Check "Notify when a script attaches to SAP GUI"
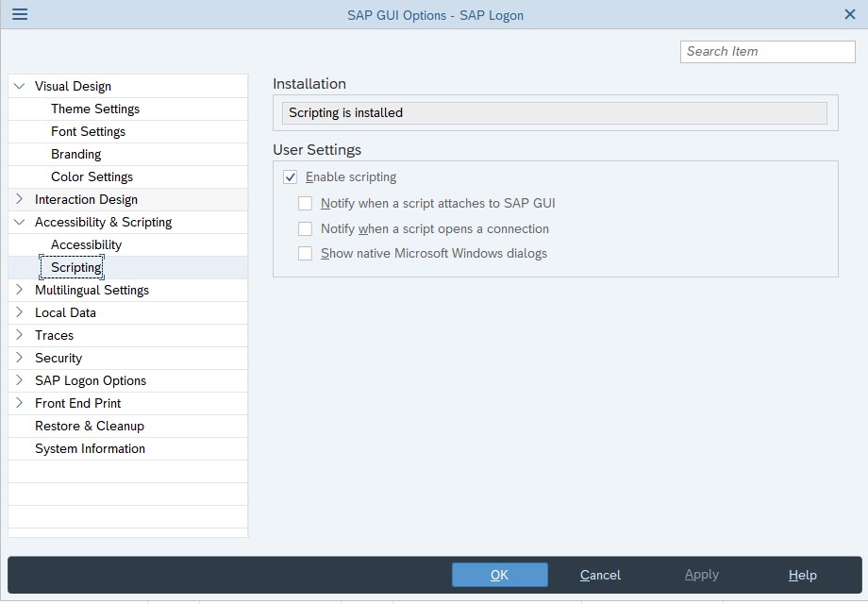This screenshot has height=604, width=868. coord(305,203)
